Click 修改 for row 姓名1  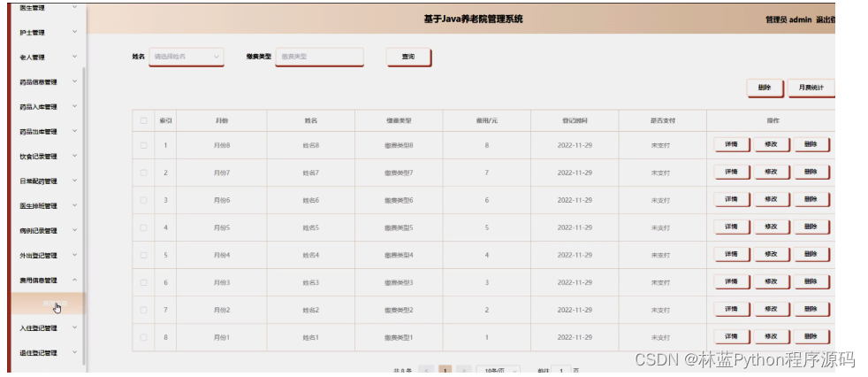click(x=771, y=336)
